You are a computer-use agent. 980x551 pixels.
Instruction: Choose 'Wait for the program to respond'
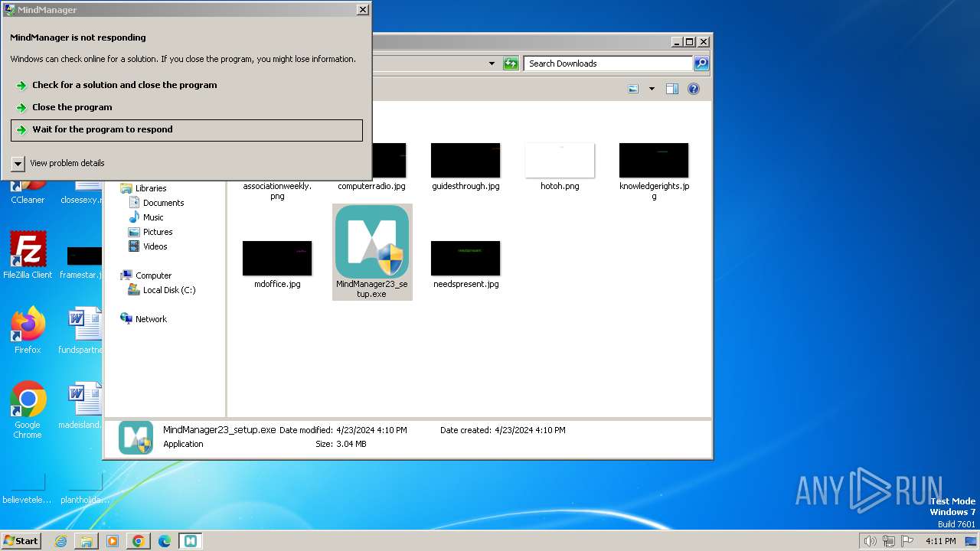tap(187, 129)
